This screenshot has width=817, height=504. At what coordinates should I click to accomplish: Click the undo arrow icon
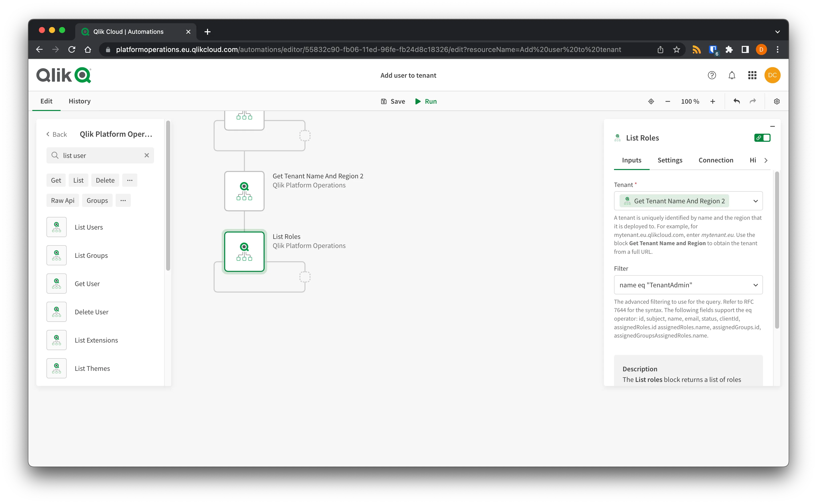[736, 101]
